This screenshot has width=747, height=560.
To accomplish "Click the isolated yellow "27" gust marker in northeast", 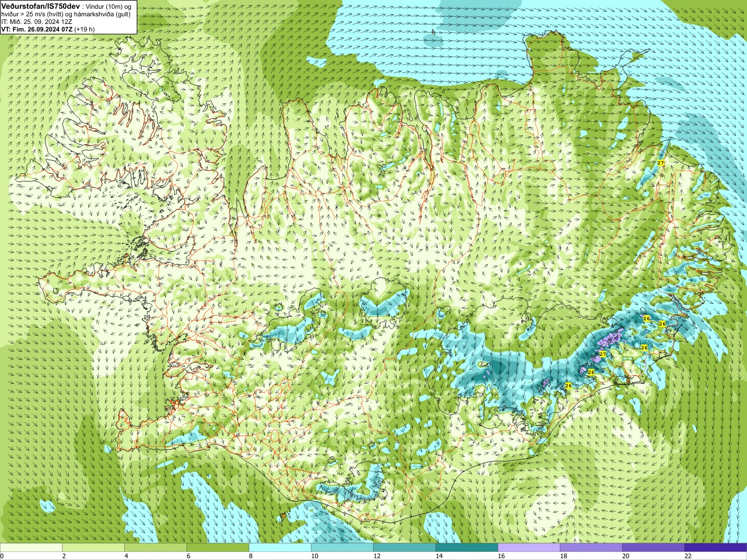I will click(x=661, y=163).
